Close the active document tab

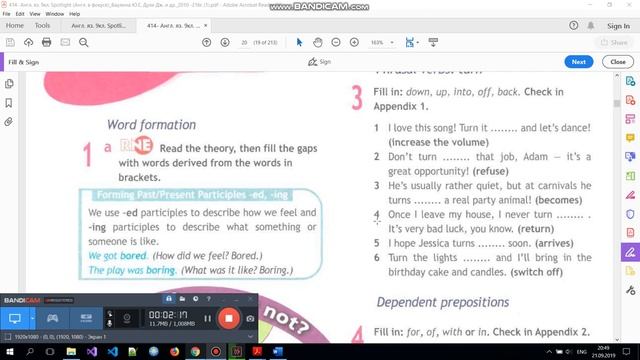coord(206,25)
